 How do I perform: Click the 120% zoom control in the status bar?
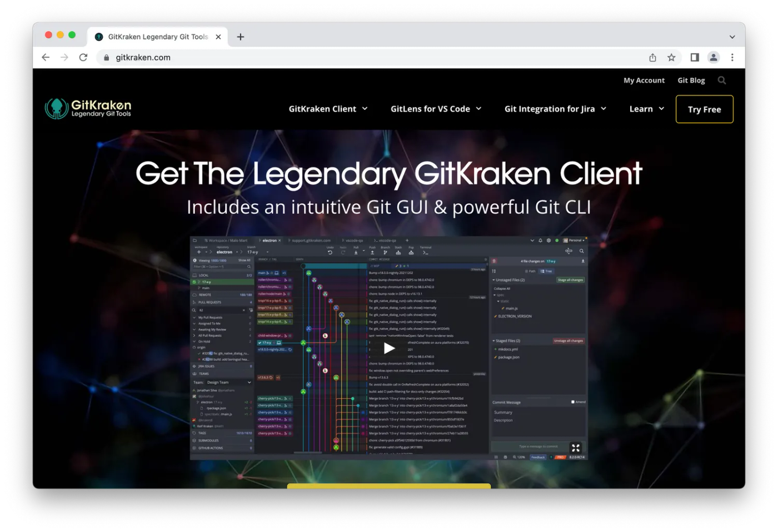(x=520, y=457)
